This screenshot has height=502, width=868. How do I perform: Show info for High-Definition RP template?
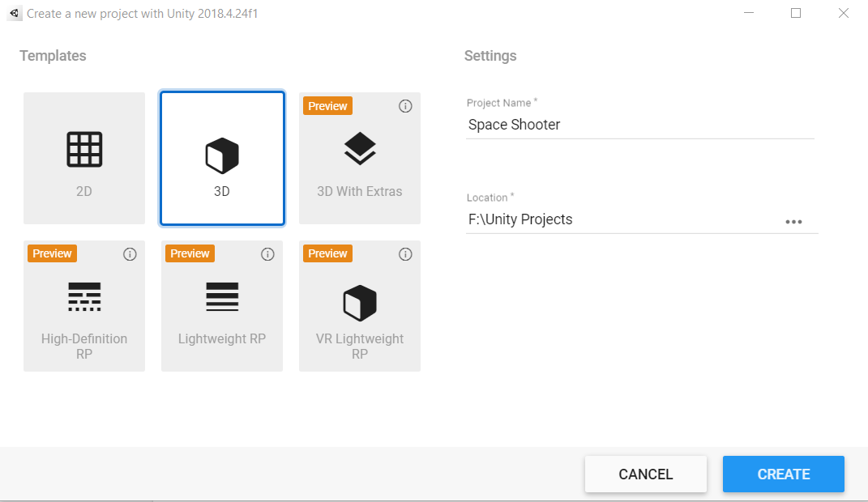click(x=130, y=254)
